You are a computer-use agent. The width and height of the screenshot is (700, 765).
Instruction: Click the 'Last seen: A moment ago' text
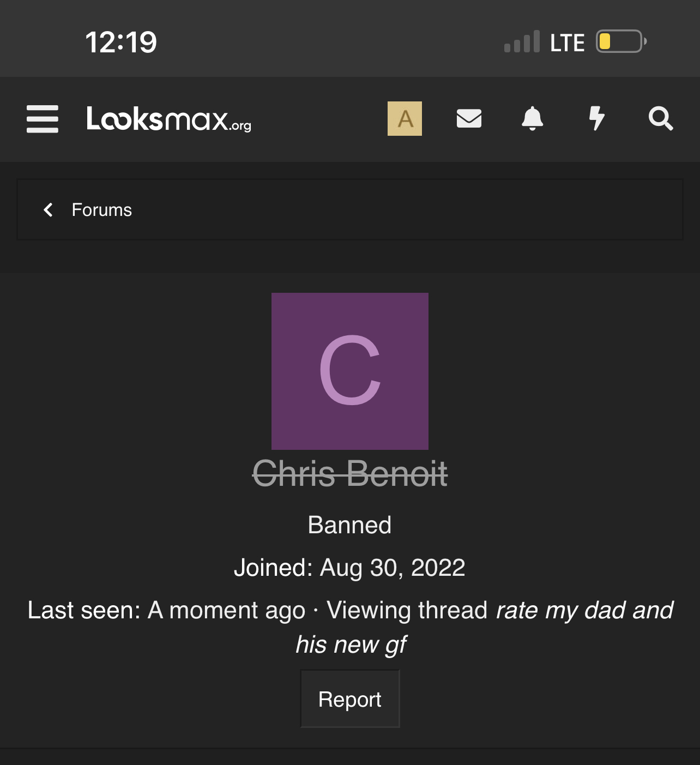coord(166,611)
